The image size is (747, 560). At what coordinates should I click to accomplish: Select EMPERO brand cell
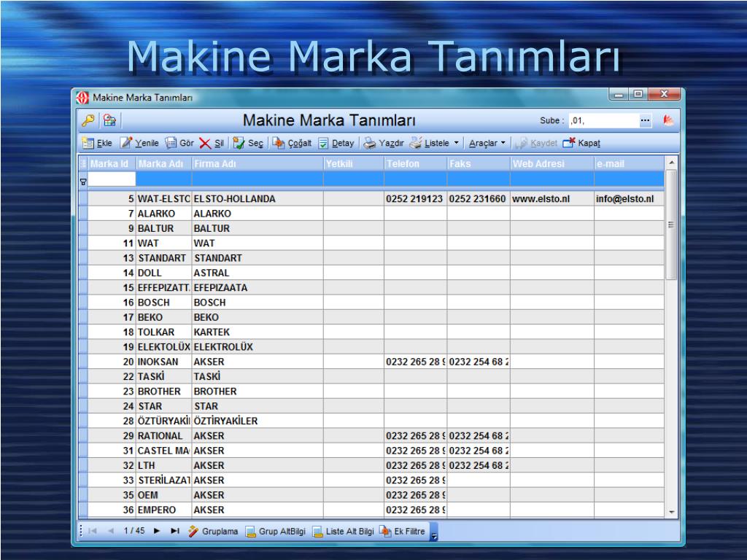pos(164,510)
